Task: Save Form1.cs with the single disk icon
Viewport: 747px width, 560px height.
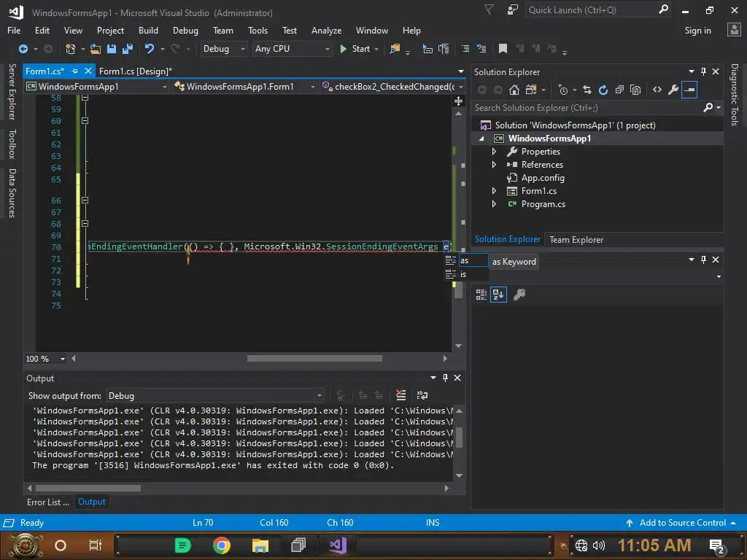Action: tap(112, 49)
